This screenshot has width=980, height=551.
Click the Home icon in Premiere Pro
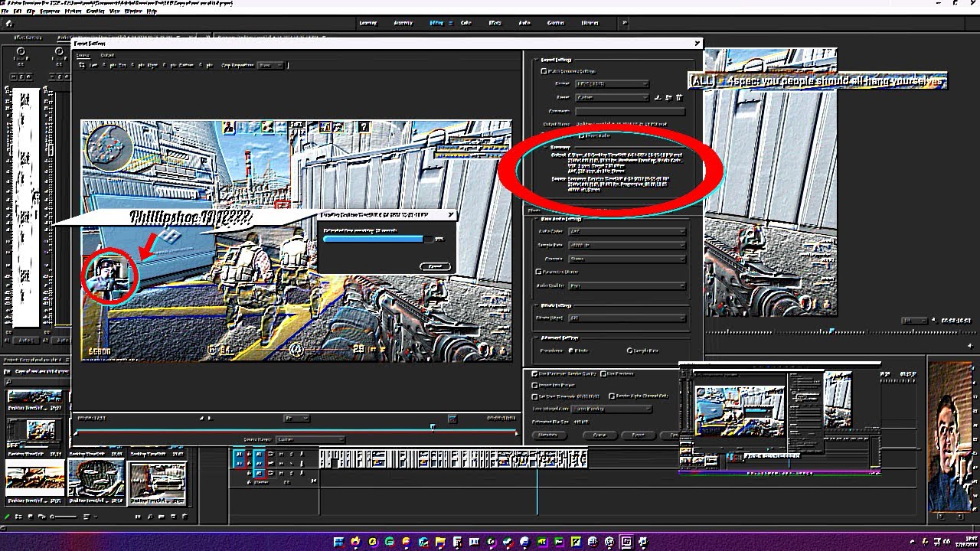click(x=8, y=23)
